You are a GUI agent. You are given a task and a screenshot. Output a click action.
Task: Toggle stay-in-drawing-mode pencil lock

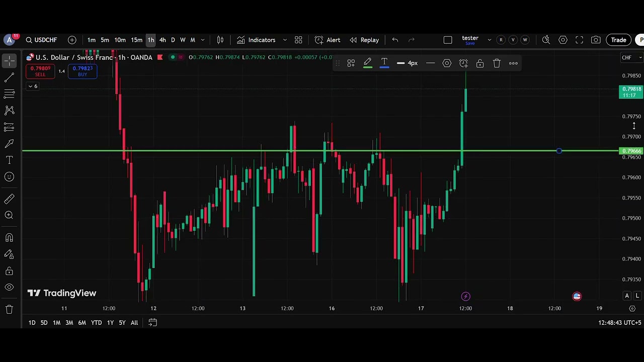point(9,254)
